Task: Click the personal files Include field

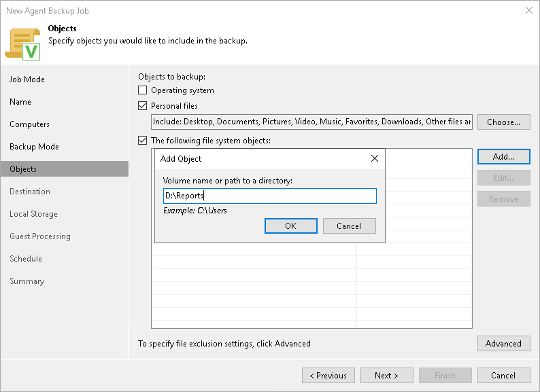Action: pos(311,122)
